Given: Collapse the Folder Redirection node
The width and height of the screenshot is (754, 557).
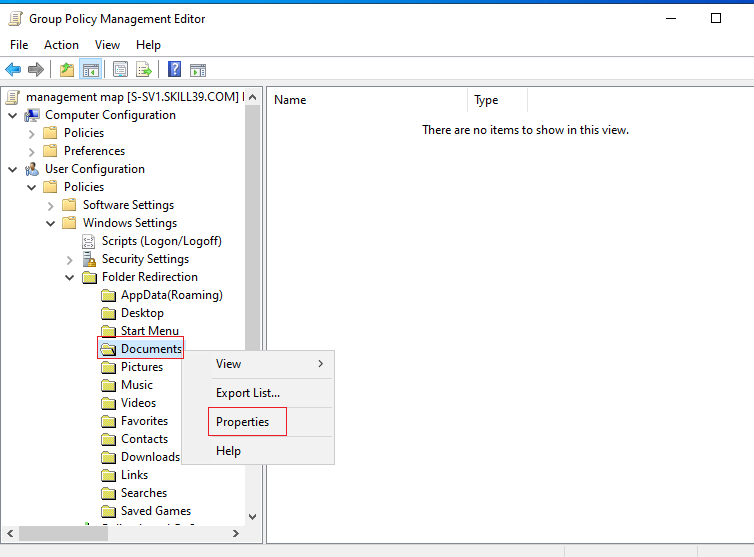Looking at the screenshot, I should tap(70, 278).
